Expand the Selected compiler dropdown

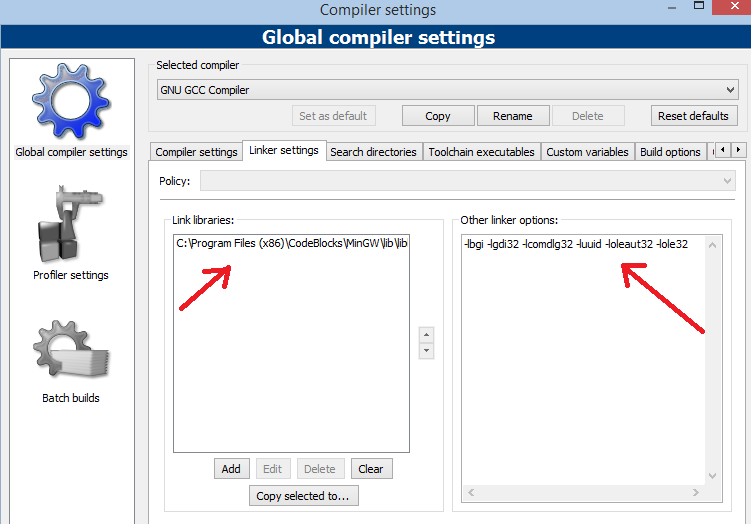447,90
